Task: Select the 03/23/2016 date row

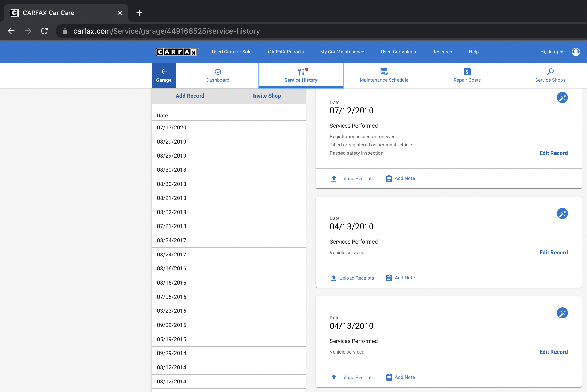Action: (x=228, y=311)
